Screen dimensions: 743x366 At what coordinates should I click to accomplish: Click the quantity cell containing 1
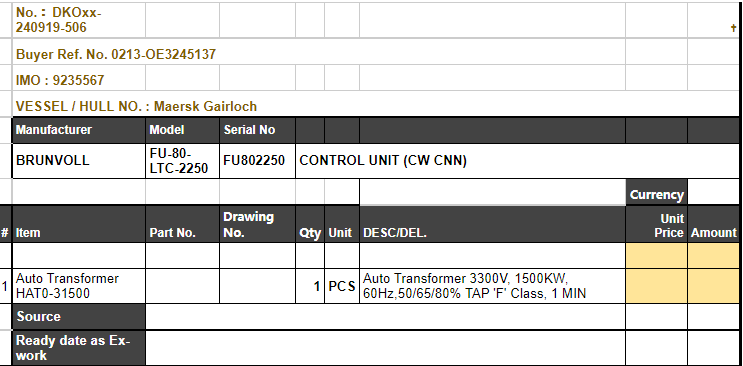(310, 286)
